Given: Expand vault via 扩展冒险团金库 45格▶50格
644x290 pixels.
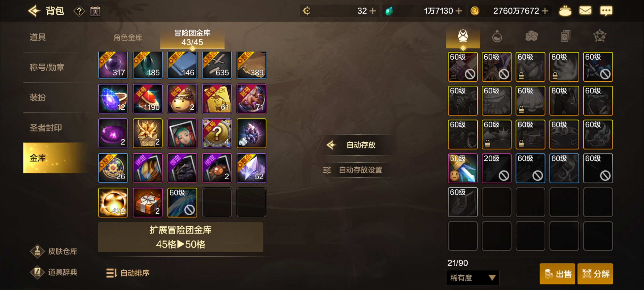Looking at the screenshot, I should tap(181, 237).
